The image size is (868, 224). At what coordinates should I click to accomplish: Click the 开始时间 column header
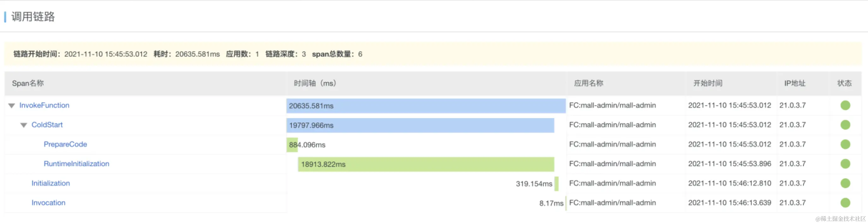(x=708, y=84)
